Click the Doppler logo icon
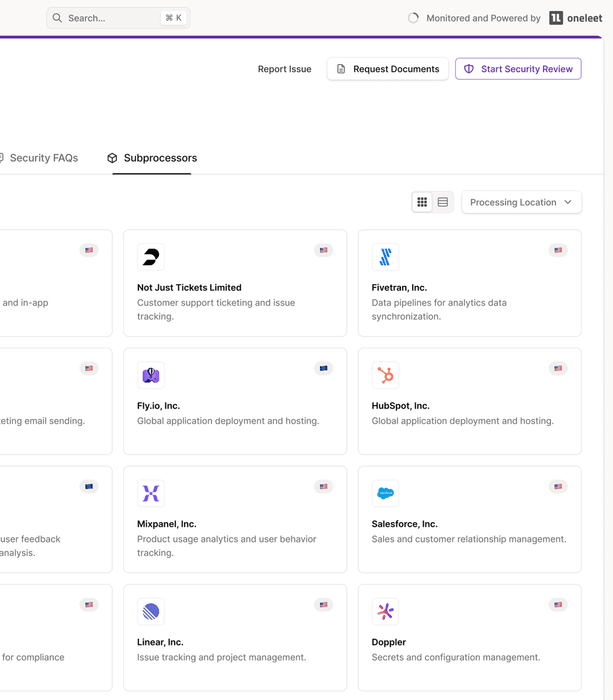The width and height of the screenshot is (613, 700). [385, 612]
